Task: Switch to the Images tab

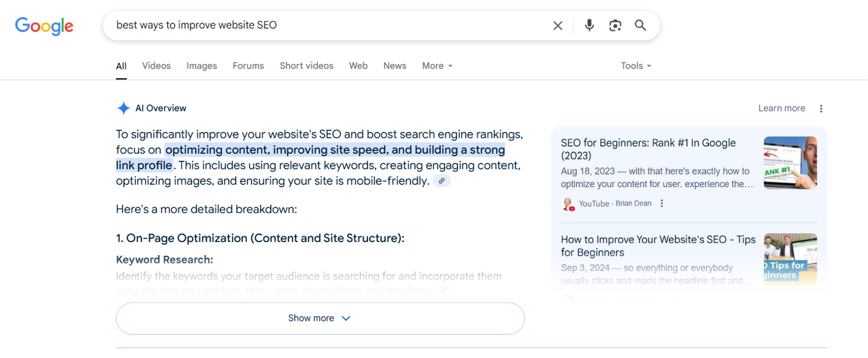Action: pos(202,66)
